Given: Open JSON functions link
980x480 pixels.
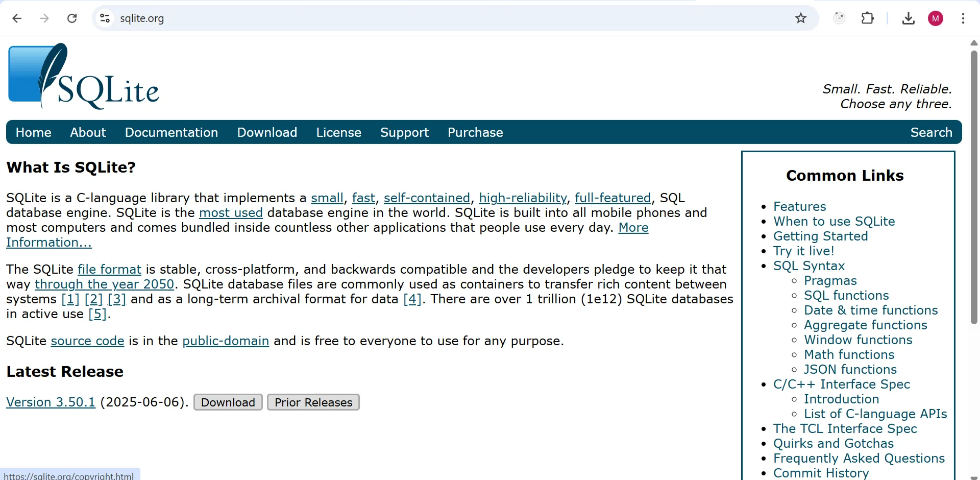Looking at the screenshot, I should [850, 369].
